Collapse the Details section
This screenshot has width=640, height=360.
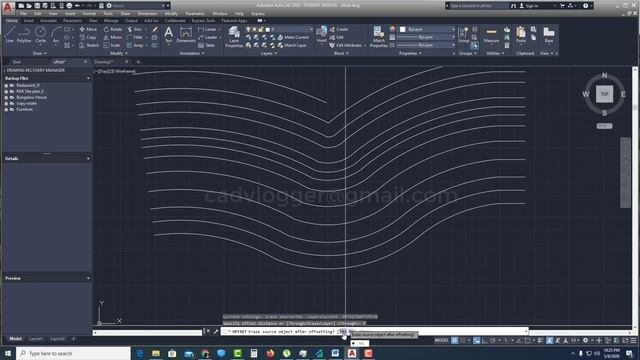88,158
